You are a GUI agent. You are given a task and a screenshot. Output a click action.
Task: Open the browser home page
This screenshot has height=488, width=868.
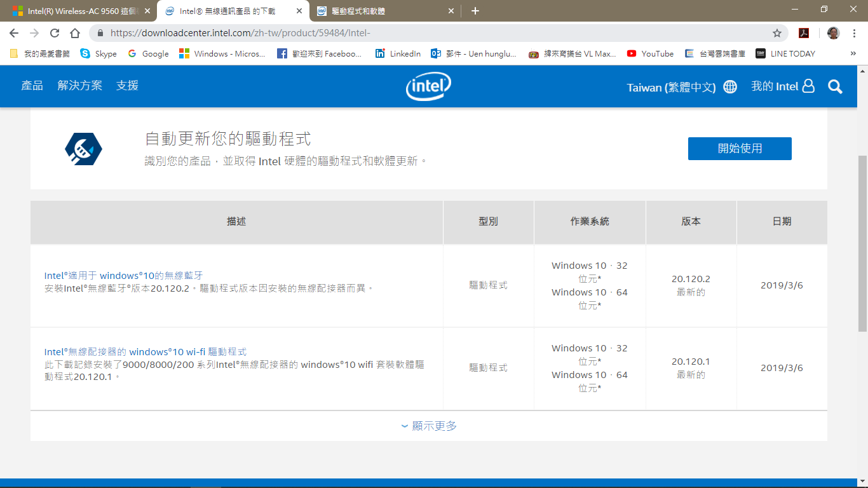[x=75, y=33]
